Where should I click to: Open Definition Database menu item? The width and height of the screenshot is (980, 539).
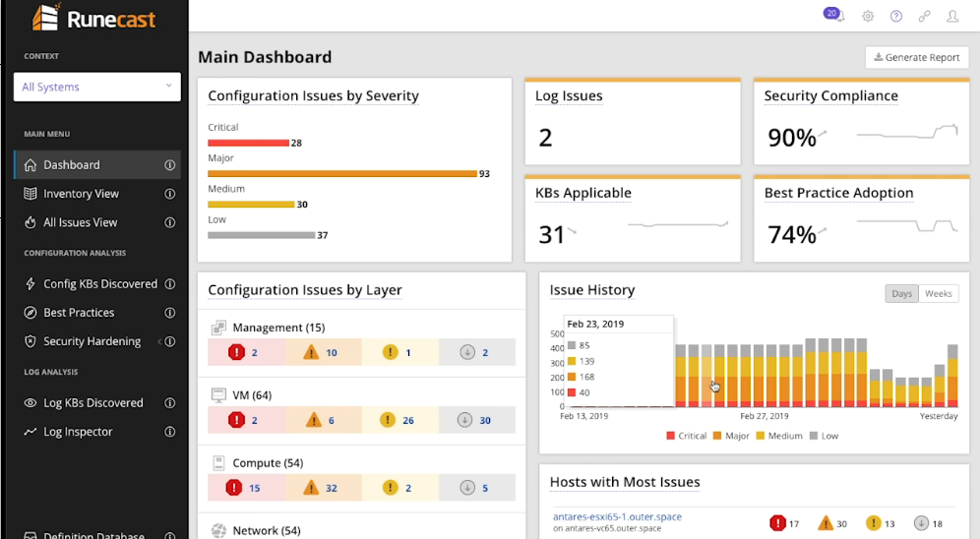click(x=96, y=535)
